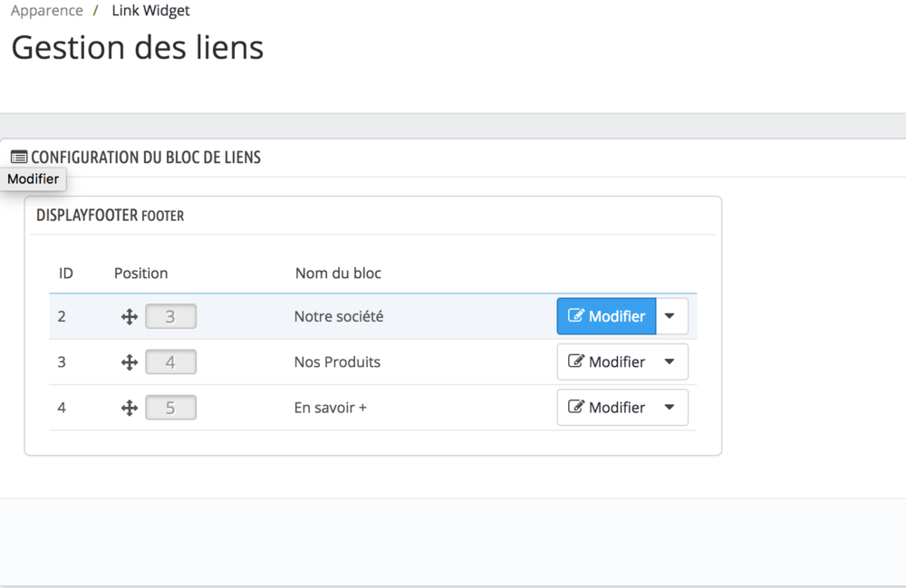
Task: Click the move icon for Notre société
Action: click(x=130, y=317)
